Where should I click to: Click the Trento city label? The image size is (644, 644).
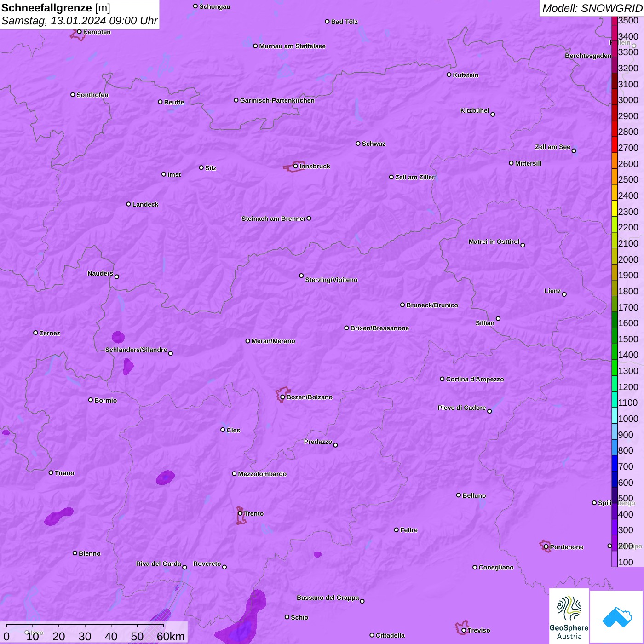254,513
